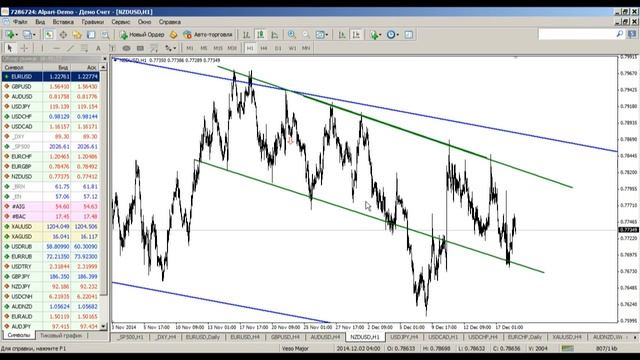Open the Файл menu
The height and width of the screenshot is (360, 640).
(x=20, y=22)
